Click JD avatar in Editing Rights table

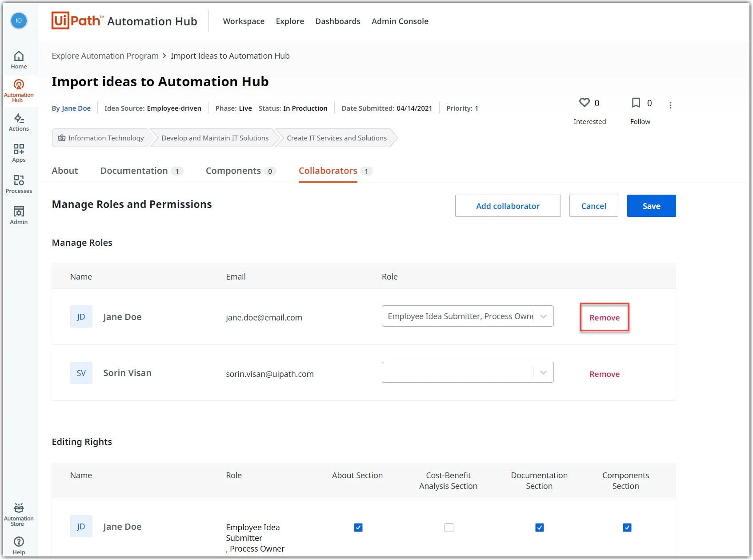pyautogui.click(x=81, y=526)
